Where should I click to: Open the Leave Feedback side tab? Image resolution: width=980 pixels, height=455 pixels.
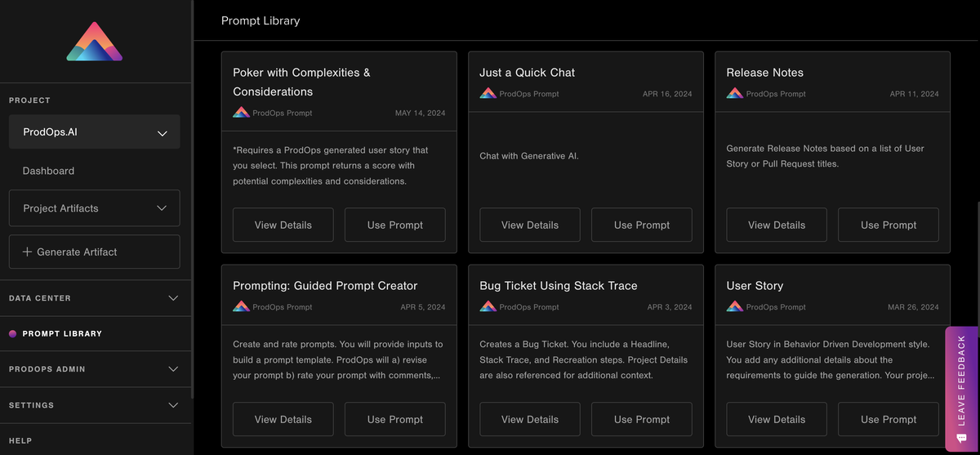962,389
